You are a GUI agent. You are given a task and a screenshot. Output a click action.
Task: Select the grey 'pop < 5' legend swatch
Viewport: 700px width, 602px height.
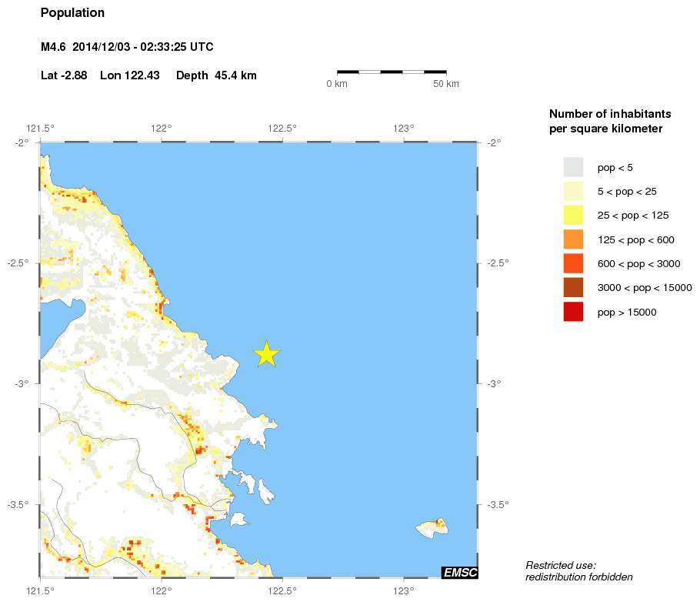[573, 167]
